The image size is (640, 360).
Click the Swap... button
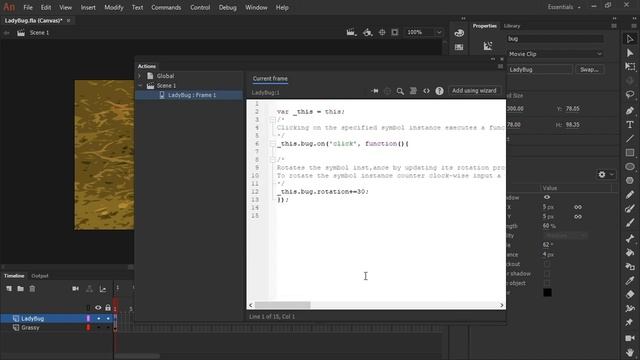589,70
